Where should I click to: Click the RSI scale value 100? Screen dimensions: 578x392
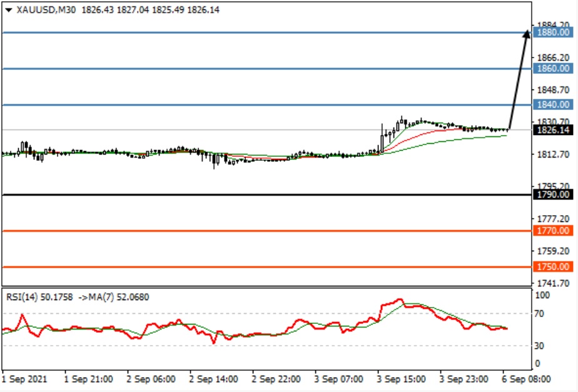point(542,295)
